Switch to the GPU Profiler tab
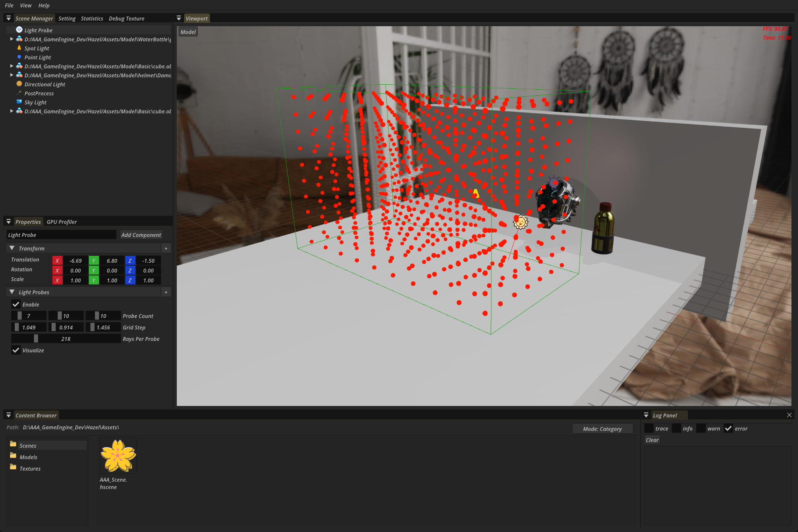Image resolution: width=798 pixels, height=532 pixels. (61, 222)
